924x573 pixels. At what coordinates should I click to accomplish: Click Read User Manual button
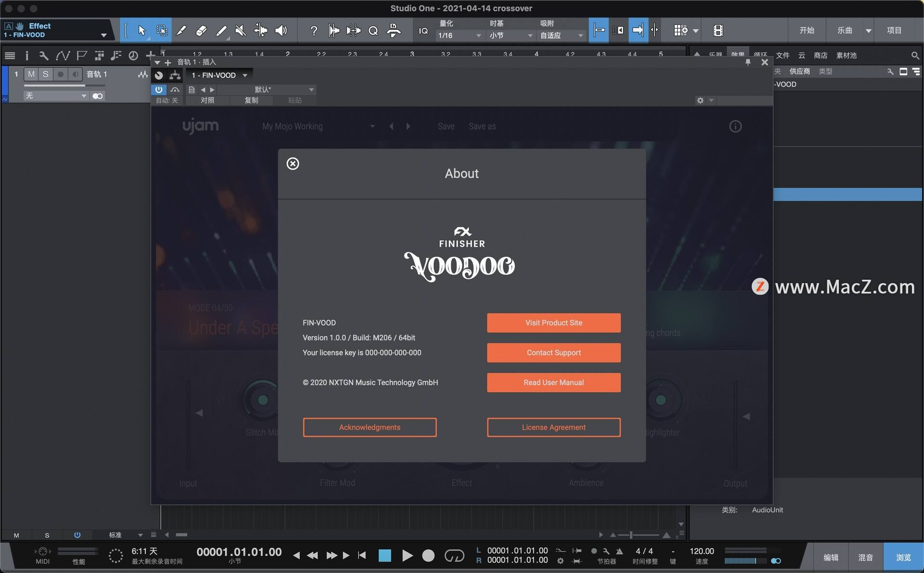(553, 382)
